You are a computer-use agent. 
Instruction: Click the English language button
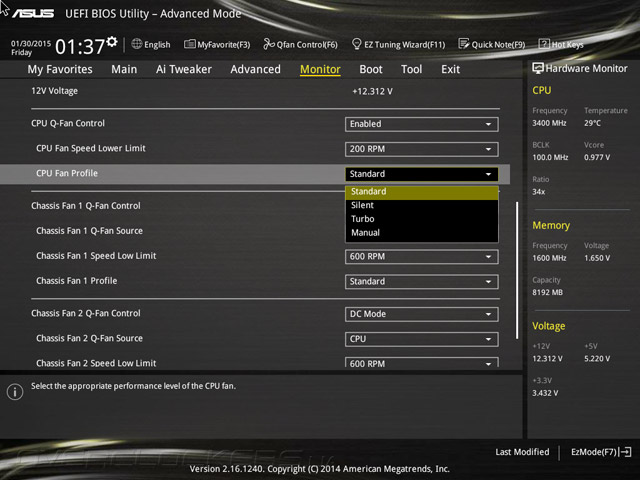[x=151, y=44]
